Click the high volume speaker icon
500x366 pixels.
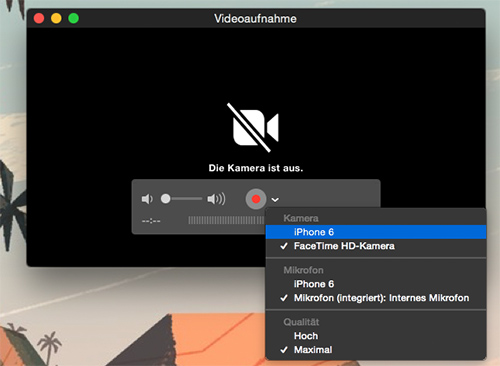216,199
